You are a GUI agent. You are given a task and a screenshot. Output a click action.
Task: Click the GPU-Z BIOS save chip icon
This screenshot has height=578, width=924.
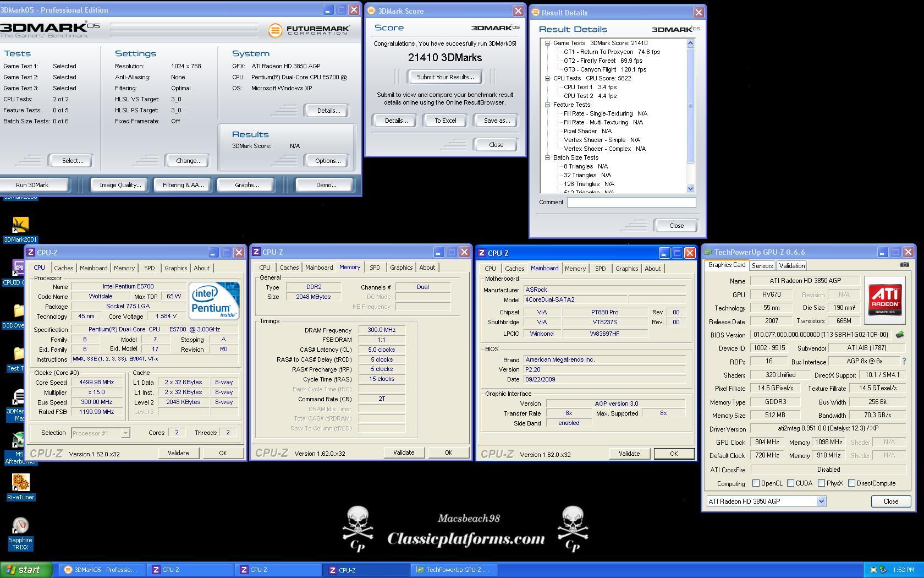pos(900,334)
